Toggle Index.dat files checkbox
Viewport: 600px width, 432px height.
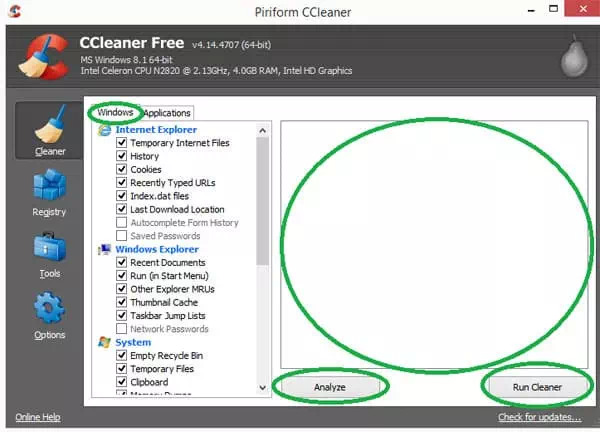[122, 196]
